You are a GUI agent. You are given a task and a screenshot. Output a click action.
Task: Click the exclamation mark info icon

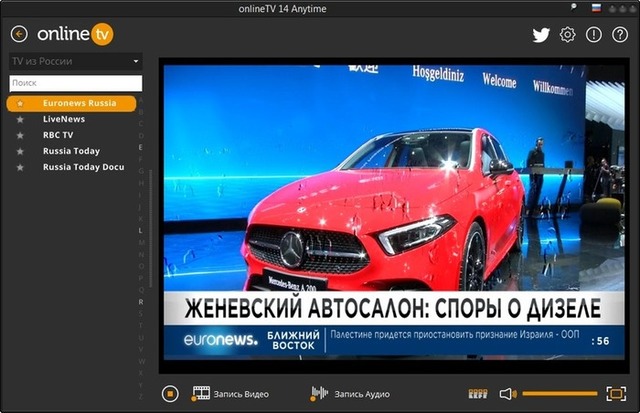(x=594, y=34)
